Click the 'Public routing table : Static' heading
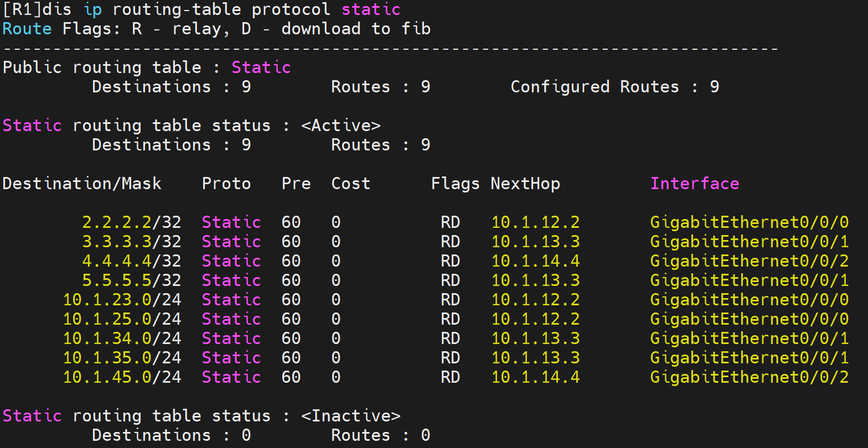This screenshot has width=868, height=448. coord(147,67)
